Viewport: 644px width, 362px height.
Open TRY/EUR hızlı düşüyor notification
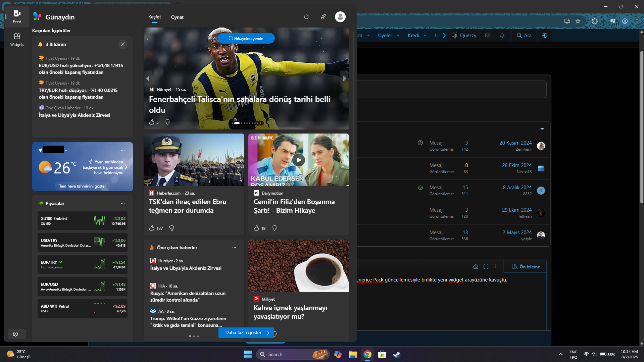point(78,94)
